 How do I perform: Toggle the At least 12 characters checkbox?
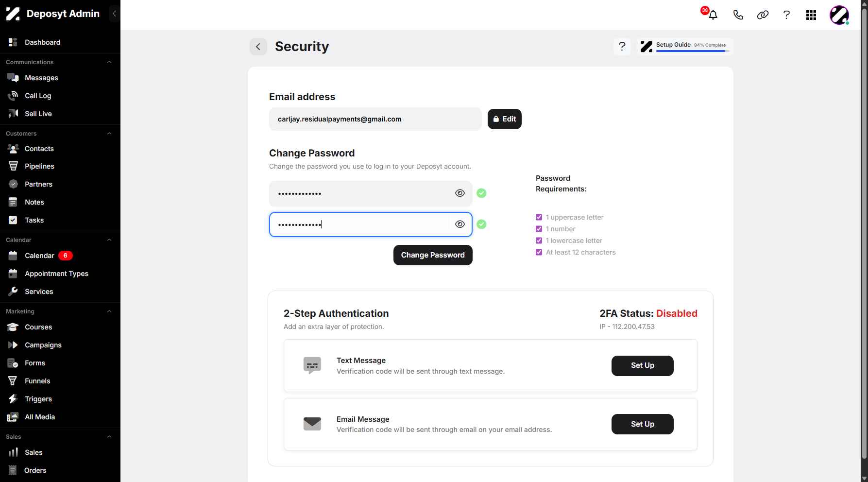(539, 252)
